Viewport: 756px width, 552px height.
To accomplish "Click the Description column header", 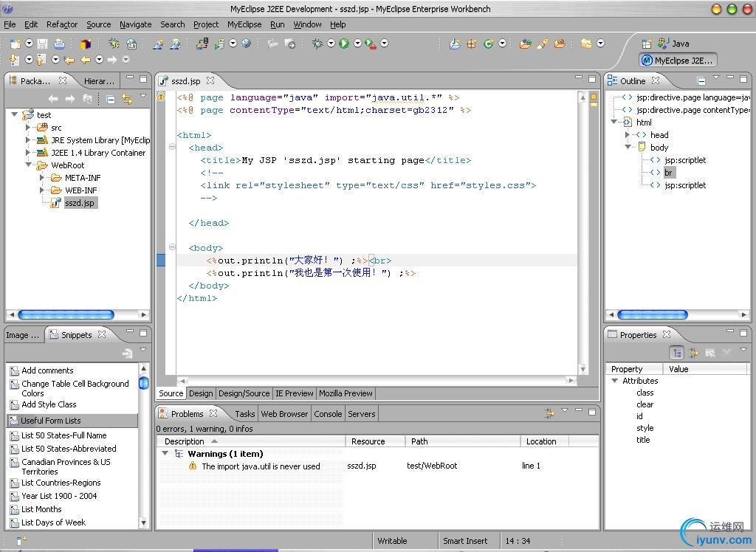I will pos(251,441).
